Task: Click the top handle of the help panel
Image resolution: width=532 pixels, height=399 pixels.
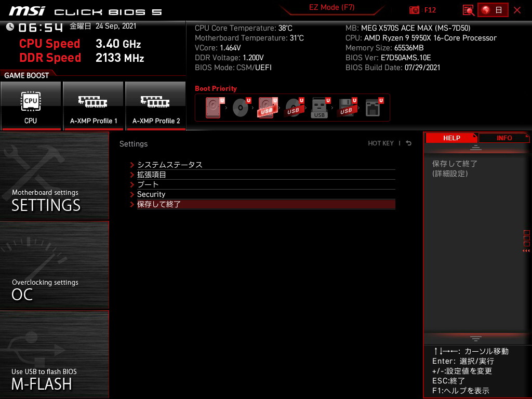Action: 476,147
